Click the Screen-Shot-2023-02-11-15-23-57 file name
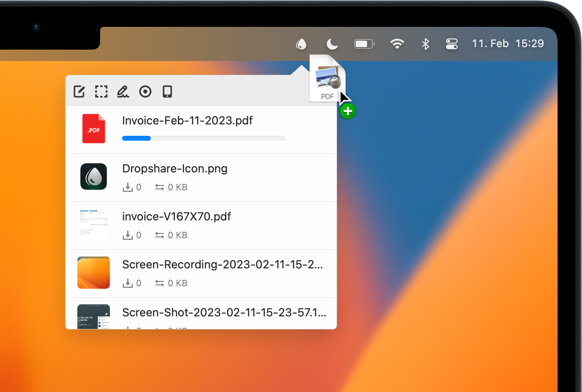The height and width of the screenshot is (392, 582). coord(224,312)
